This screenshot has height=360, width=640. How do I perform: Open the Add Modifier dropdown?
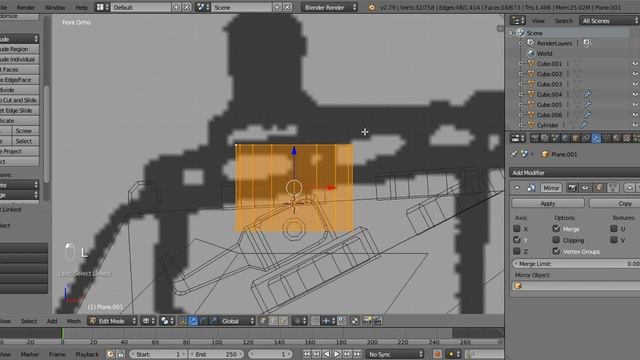574,173
